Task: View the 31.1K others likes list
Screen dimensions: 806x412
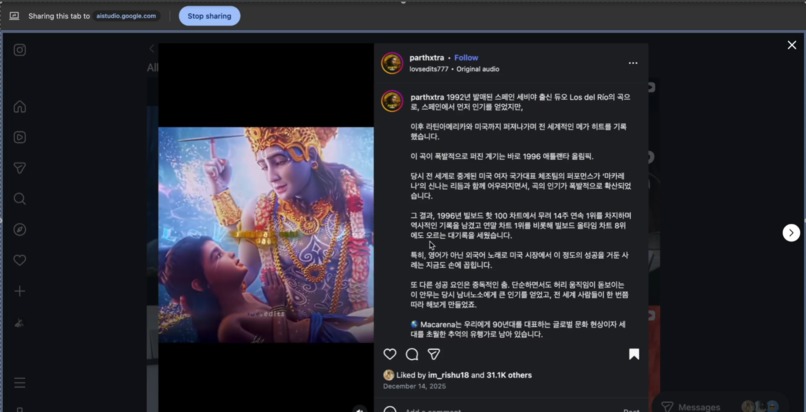Action: pyautogui.click(x=509, y=375)
